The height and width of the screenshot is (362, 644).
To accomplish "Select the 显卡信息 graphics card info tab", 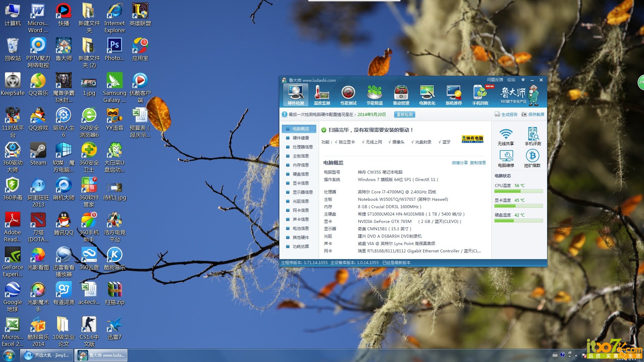I will [x=299, y=183].
